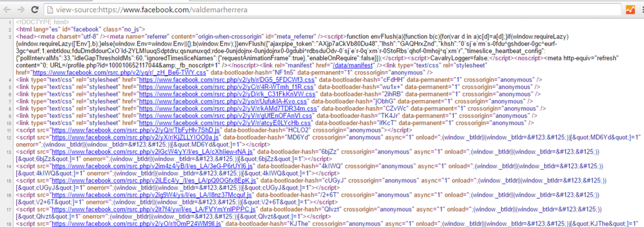644x227 pixels.
Task: Follow the k_C31FkKnVW.css link
Action: tap(228, 94)
